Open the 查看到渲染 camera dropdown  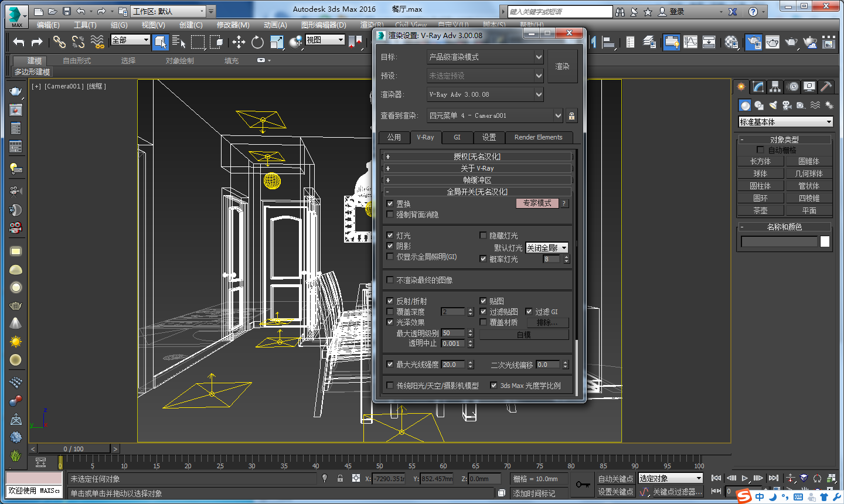pyautogui.click(x=495, y=115)
